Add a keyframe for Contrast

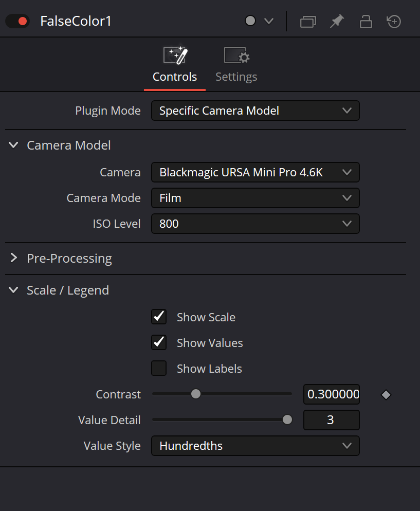(386, 395)
